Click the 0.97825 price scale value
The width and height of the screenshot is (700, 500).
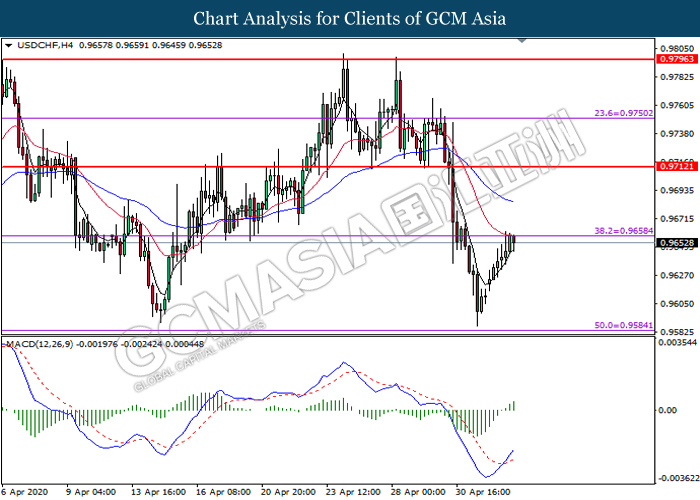click(677, 77)
